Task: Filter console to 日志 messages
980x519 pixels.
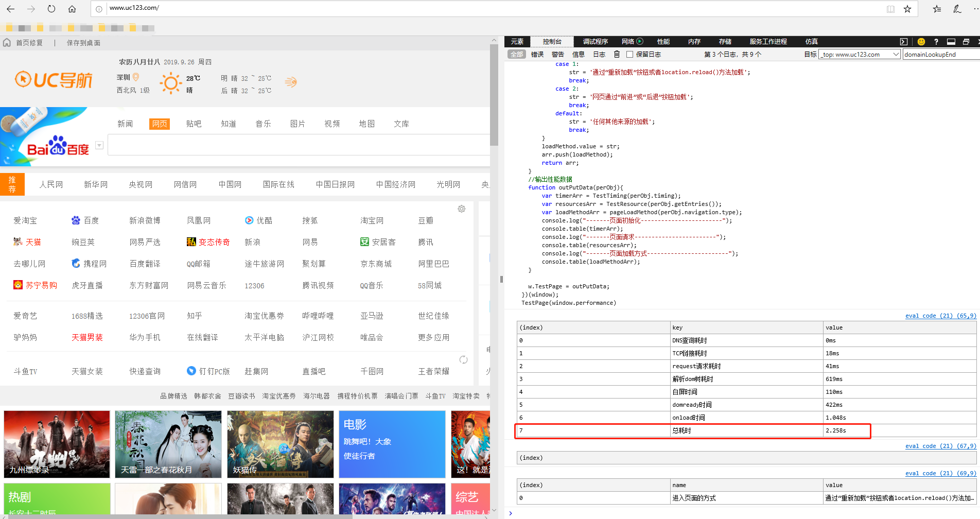Action: (x=599, y=54)
